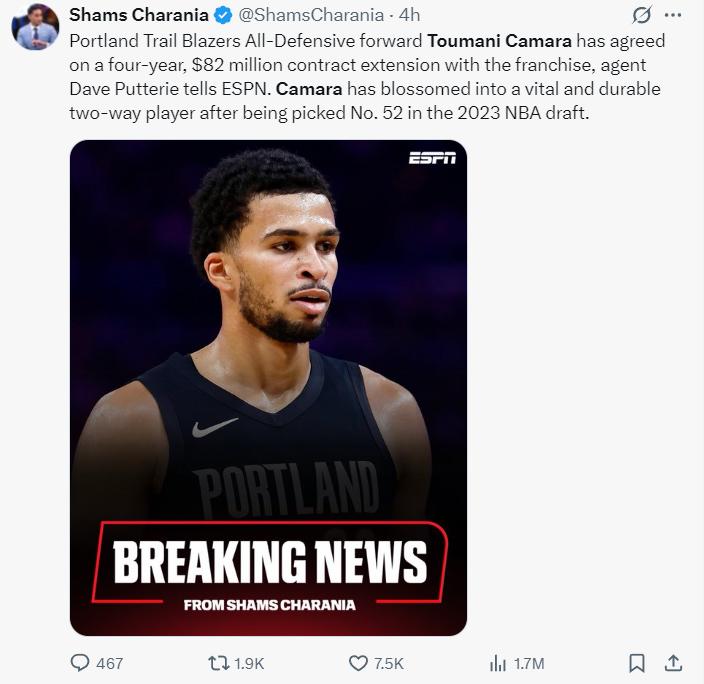Click the reply speech bubble icon
The image size is (704, 684).
tap(81, 662)
